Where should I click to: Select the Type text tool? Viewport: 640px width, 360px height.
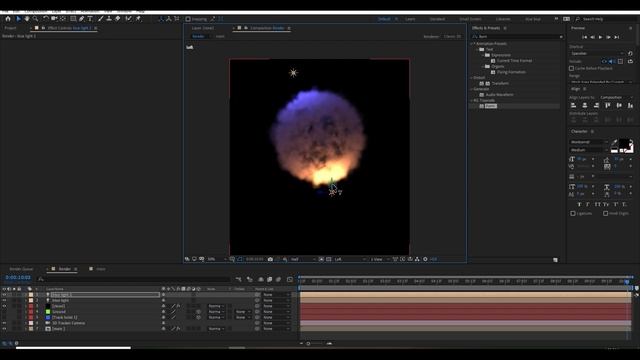pyautogui.click(x=90, y=19)
